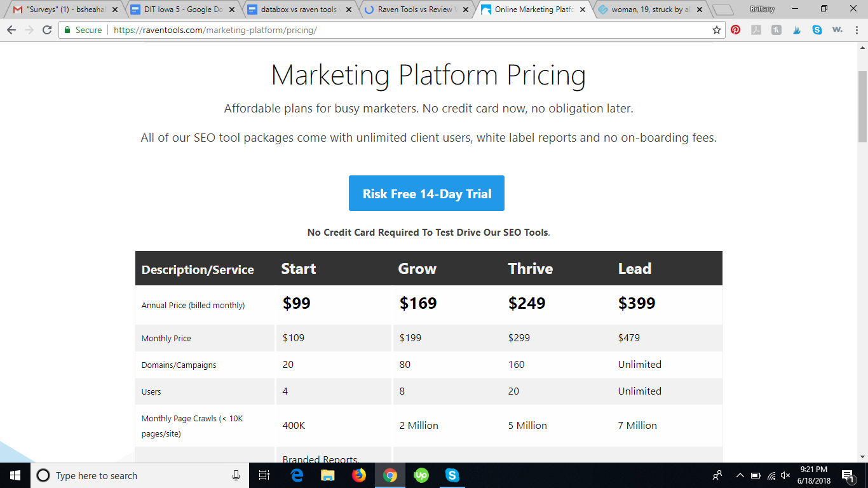Click the Risk Free 14-Day Trial button
Viewport: 868px width, 488px height.
click(426, 193)
